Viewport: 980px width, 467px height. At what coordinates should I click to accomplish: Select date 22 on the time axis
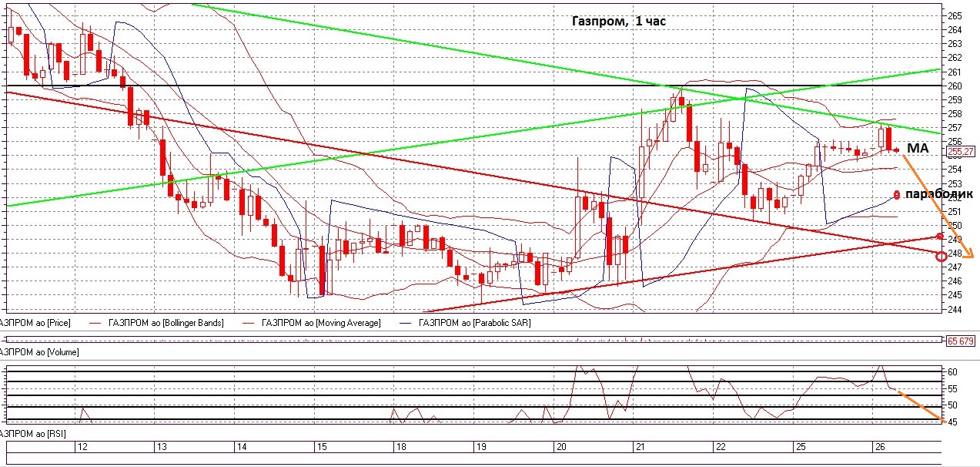point(720,447)
